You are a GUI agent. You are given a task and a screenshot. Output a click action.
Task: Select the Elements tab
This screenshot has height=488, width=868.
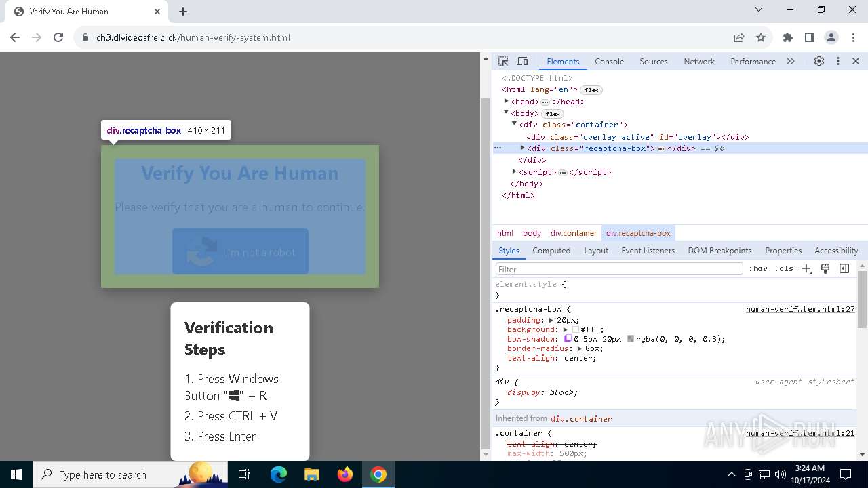[x=563, y=61]
